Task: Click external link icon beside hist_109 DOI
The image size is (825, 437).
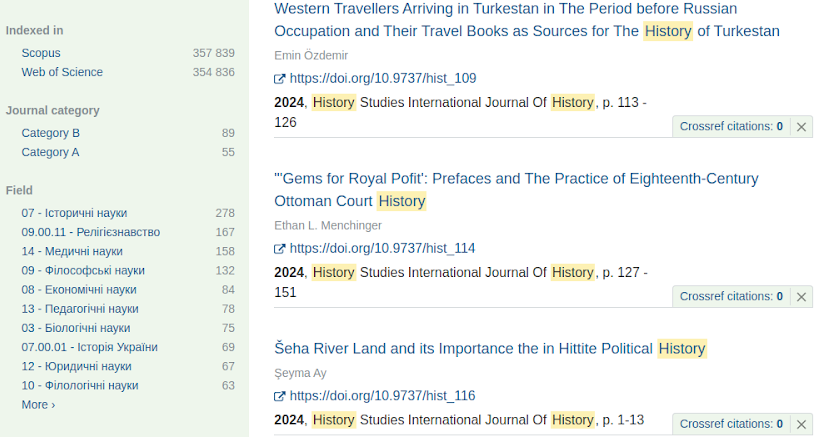Action: coord(280,79)
